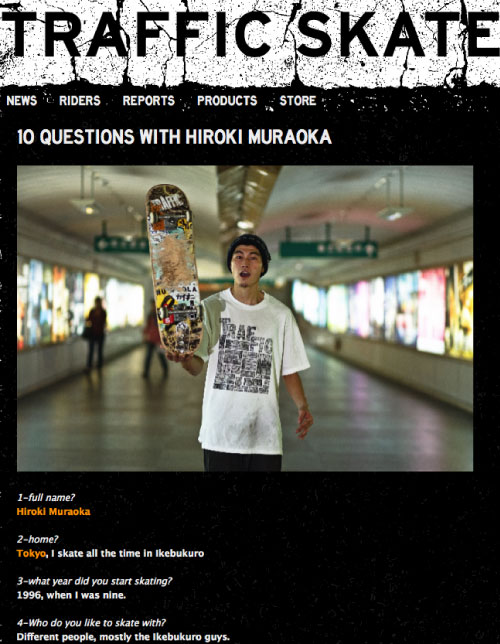This screenshot has height=644, width=500.
Task: Click the 'I skate all the time in Ikebukuro' text
Action: point(127,553)
